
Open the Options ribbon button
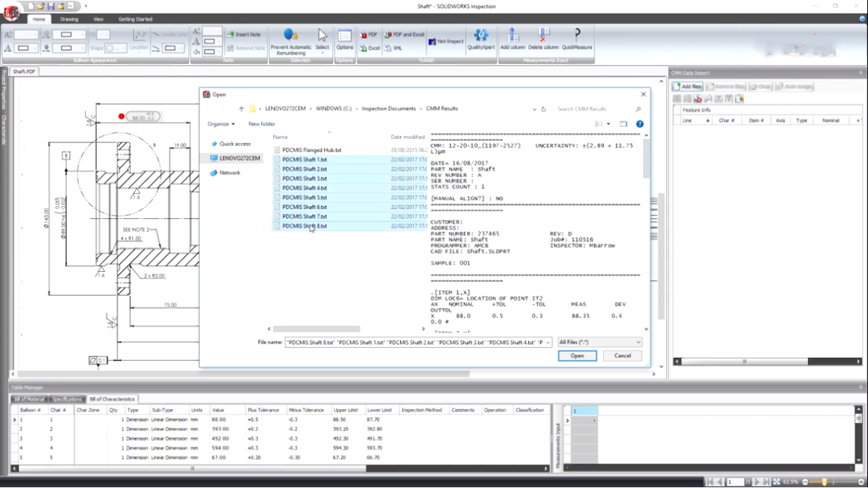tap(344, 39)
